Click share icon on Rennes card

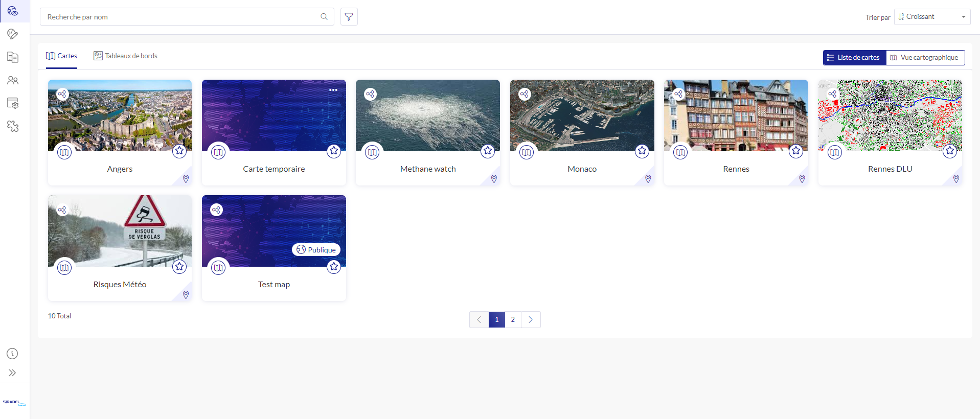pos(678,94)
